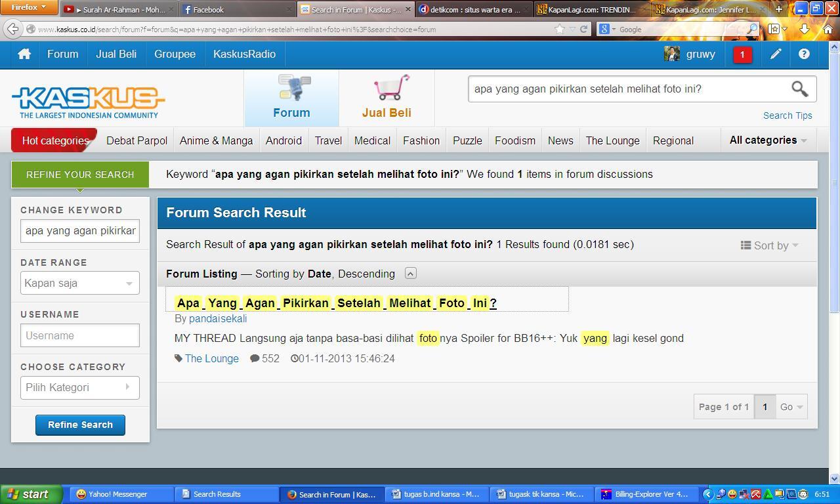Image resolution: width=840 pixels, height=504 pixels.
Task: Open the Kapan saja date range dropdown
Action: [80, 283]
